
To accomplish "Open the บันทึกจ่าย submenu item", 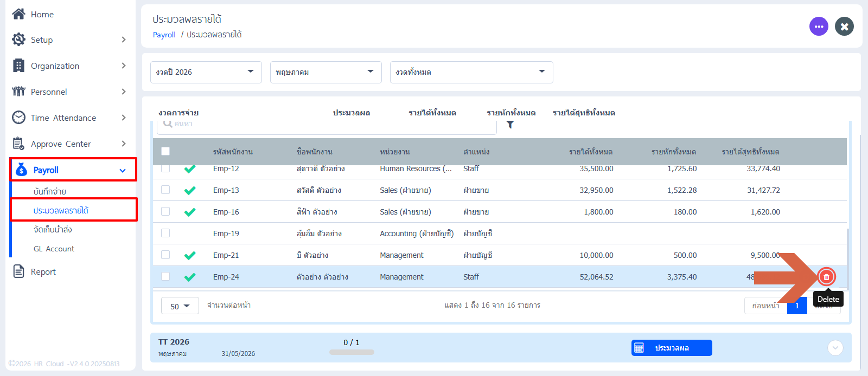I will tap(50, 191).
